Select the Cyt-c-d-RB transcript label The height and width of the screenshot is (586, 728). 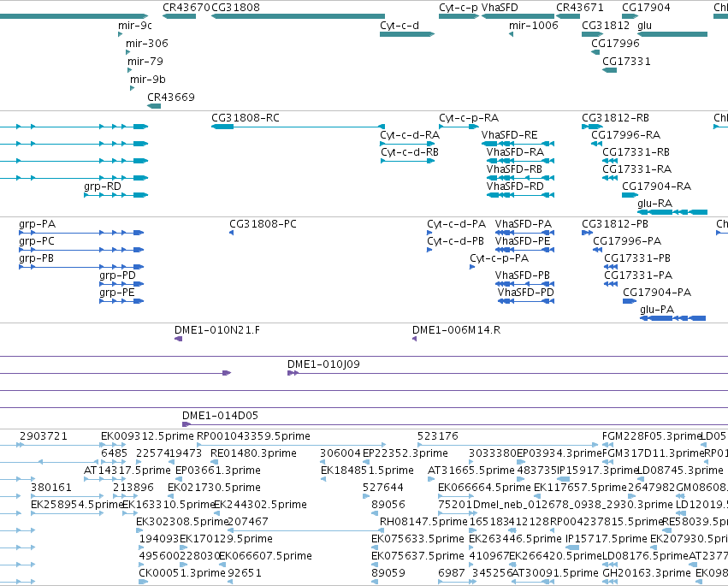coord(410,152)
